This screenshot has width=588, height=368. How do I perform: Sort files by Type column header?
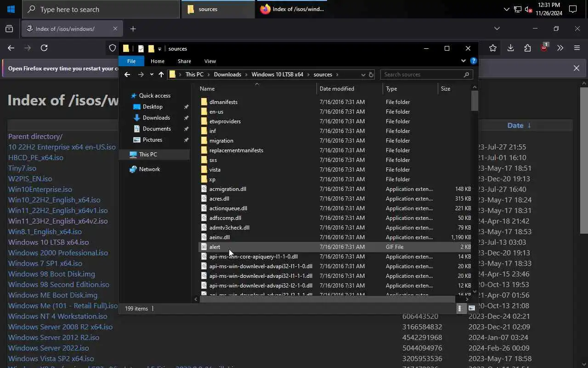click(x=410, y=89)
